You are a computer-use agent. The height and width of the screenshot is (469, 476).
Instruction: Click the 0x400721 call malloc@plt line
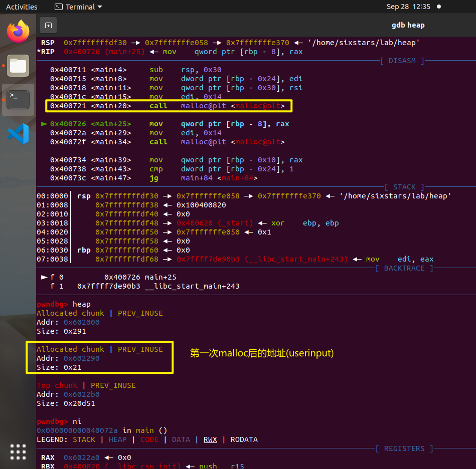tap(167, 106)
